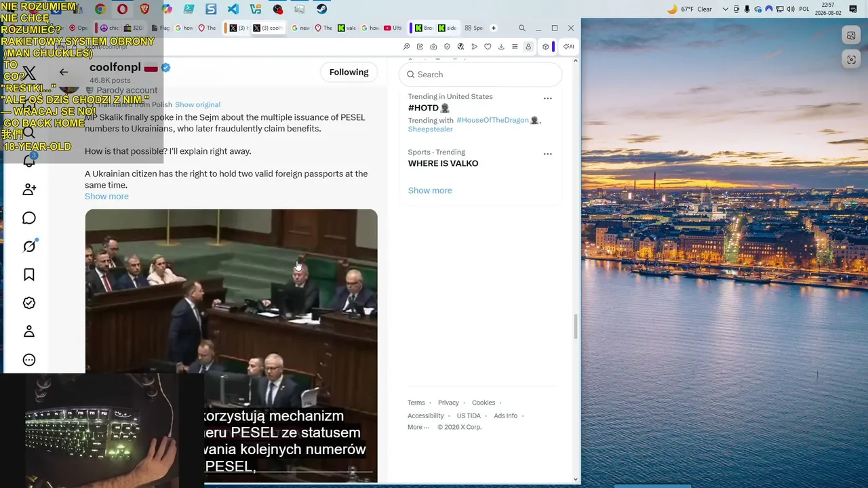Open the Chat bubble in X sidebar
Image resolution: width=868 pixels, height=488 pixels.
coord(29,218)
